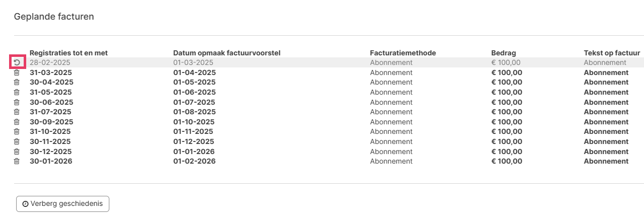Click the Bedrag column header
The height and width of the screenshot is (219, 644).
(503, 53)
